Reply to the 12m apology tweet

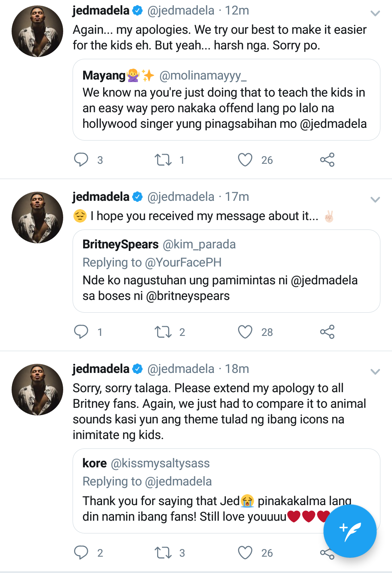[x=81, y=160]
